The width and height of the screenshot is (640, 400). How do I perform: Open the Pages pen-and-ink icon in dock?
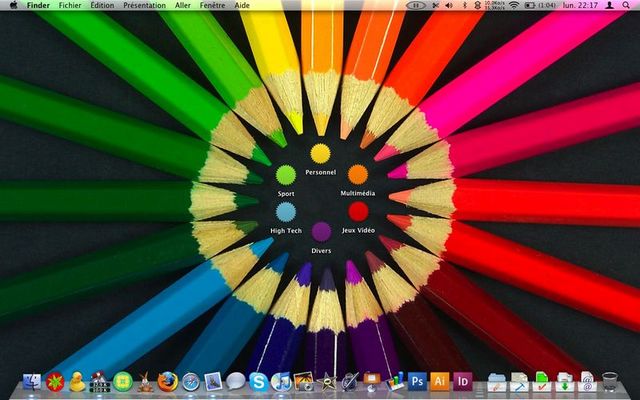(x=349, y=382)
